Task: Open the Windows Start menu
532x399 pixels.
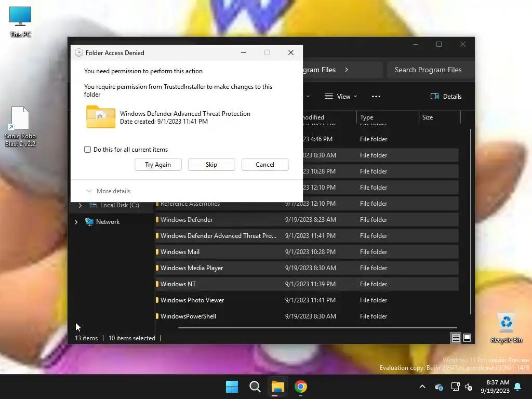Action: (x=232, y=387)
